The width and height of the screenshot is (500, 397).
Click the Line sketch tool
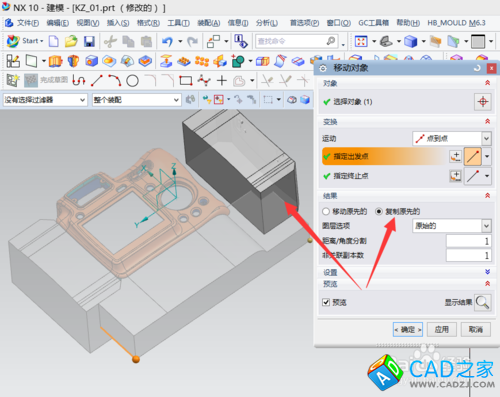click(x=97, y=81)
